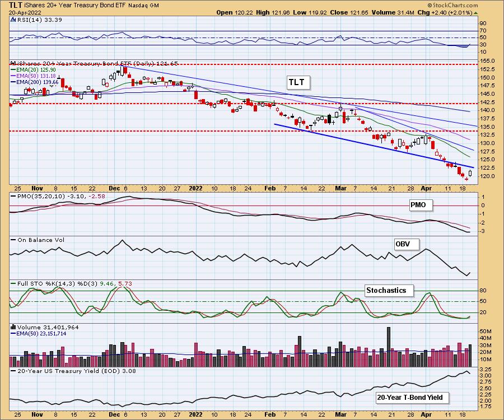Click the High 121.96 value

coord(273,12)
